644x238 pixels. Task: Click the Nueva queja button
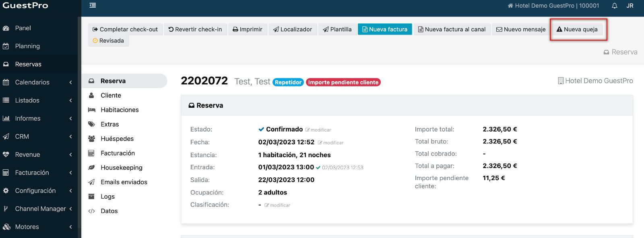pos(577,29)
